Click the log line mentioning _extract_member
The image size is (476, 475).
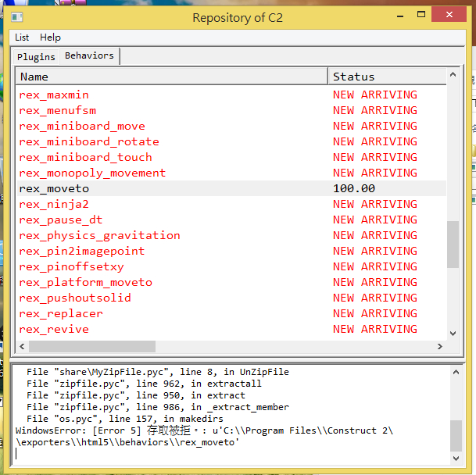coord(158,407)
